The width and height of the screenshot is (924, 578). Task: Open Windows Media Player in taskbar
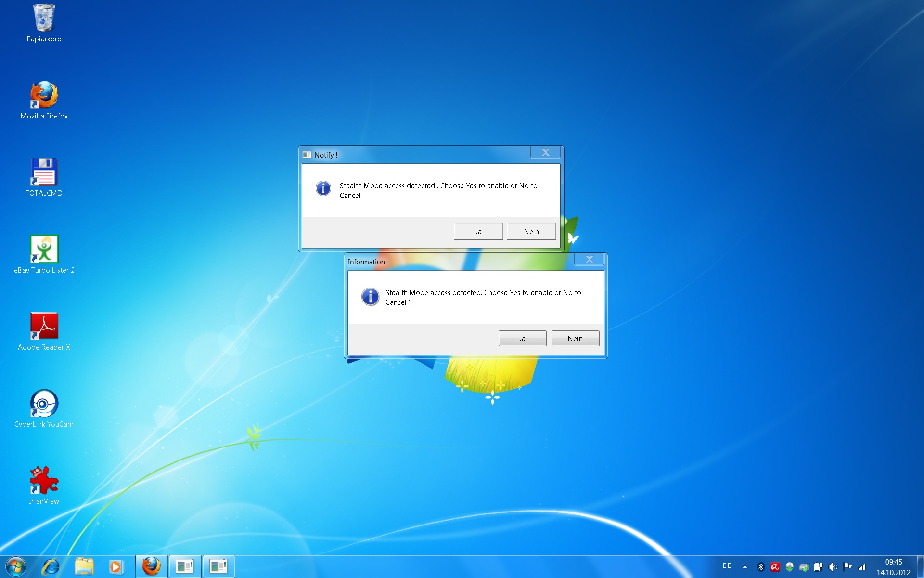[115, 566]
